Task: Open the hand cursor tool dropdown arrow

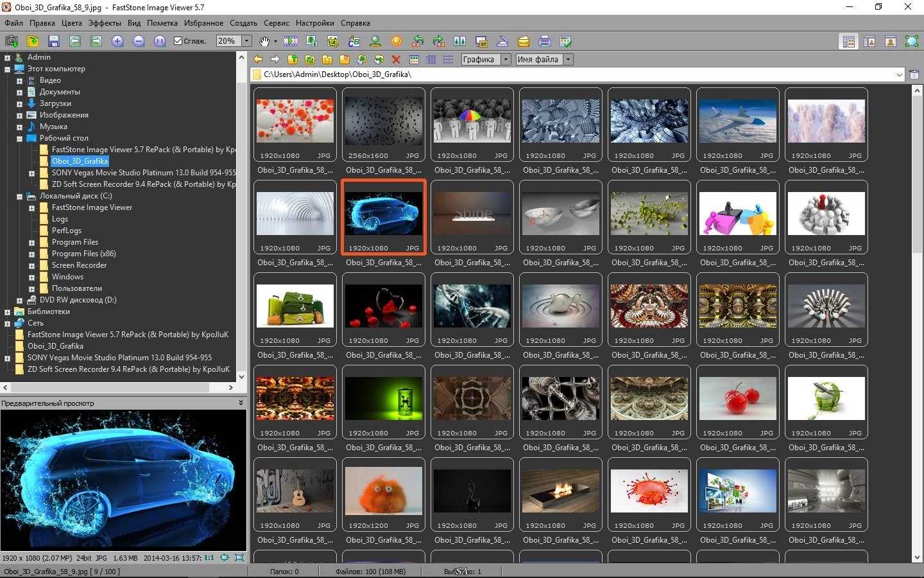Action: tap(275, 41)
